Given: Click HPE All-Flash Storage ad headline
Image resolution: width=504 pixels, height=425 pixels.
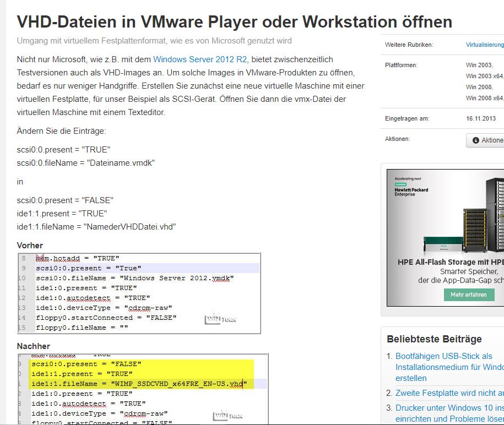Looking at the screenshot, I should point(451,262).
